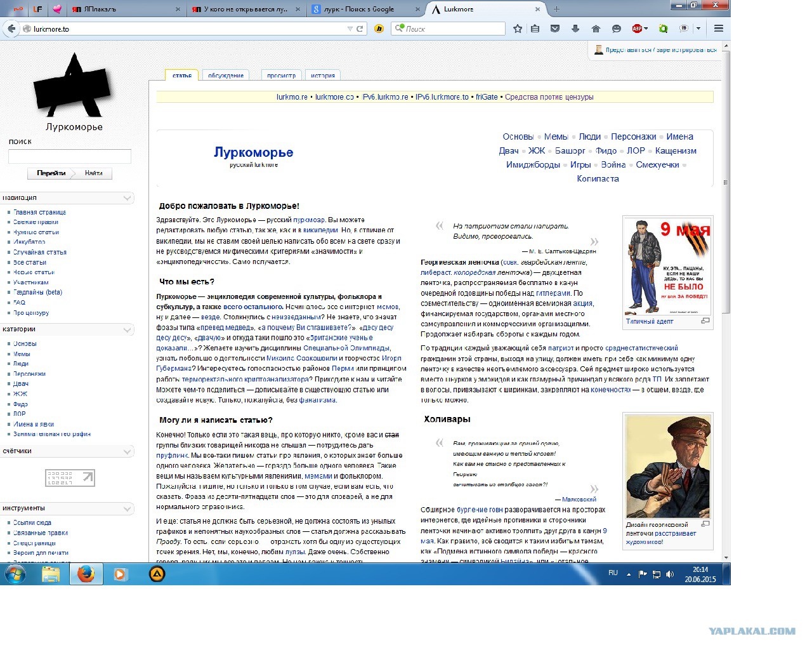Open the media player taskbar icon
The image size is (812, 650).
coord(120,574)
